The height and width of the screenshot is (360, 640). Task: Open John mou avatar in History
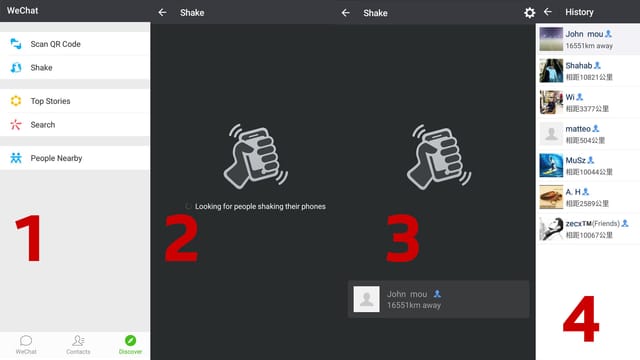pos(551,39)
